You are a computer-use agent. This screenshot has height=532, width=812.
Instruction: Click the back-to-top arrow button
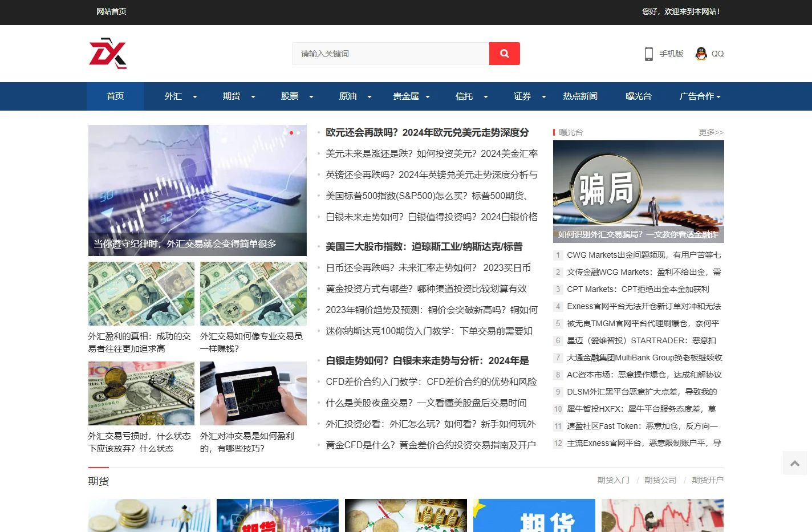coord(795,464)
